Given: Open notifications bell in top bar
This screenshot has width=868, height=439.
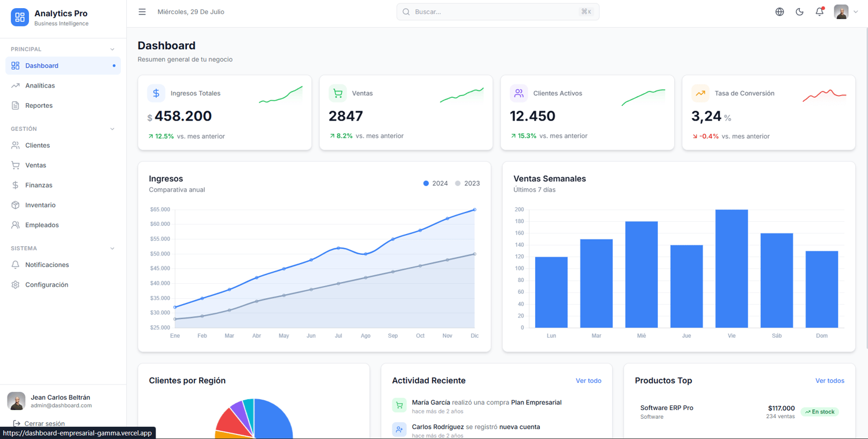Looking at the screenshot, I should pos(819,12).
